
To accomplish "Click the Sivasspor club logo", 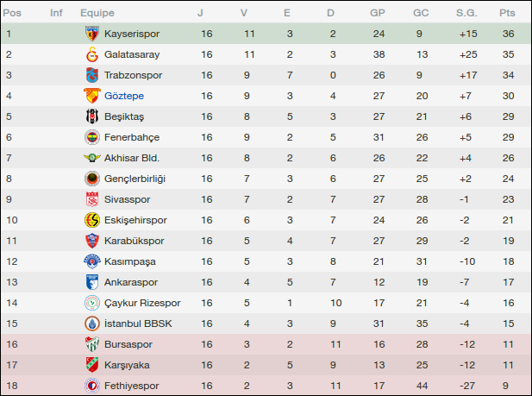I will click(x=91, y=199).
